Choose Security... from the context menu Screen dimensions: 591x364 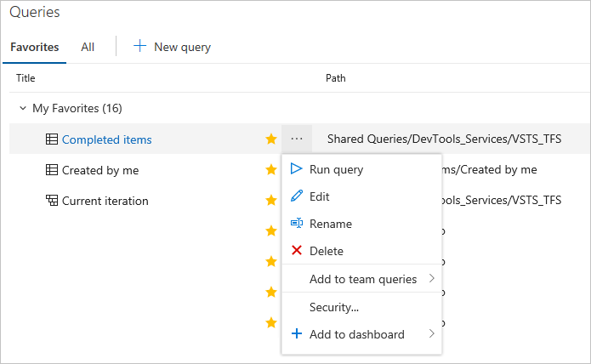(334, 307)
